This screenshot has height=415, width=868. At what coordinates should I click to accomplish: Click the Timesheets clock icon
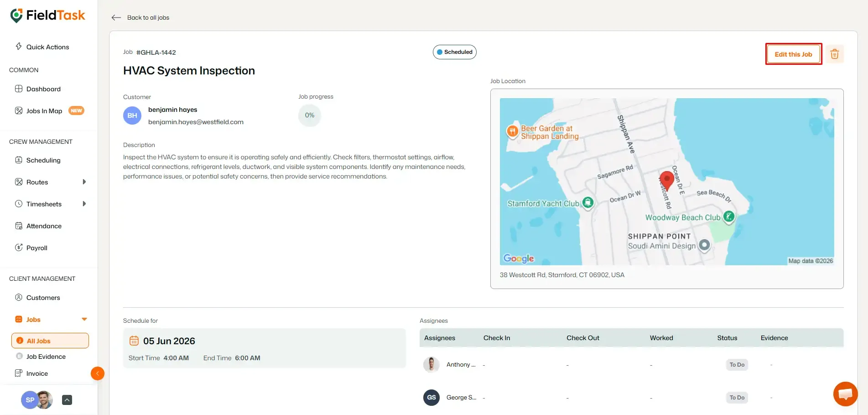[19, 204]
